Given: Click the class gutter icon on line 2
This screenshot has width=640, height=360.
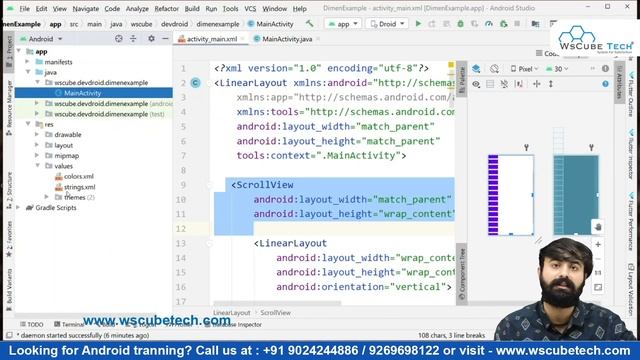Looking at the screenshot, I should (196, 83).
